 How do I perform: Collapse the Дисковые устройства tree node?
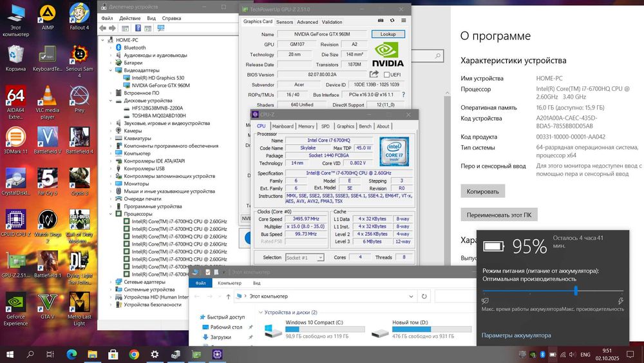click(x=111, y=101)
